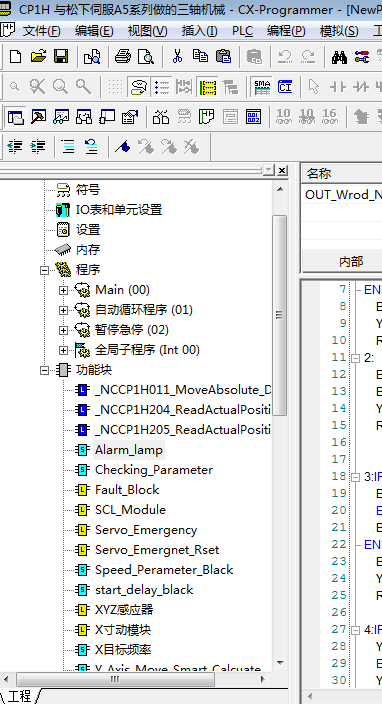Image resolution: width=382 pixels, height=704 pixels.
Task: Open the 文件(F) menu
Action: [42, 31]
